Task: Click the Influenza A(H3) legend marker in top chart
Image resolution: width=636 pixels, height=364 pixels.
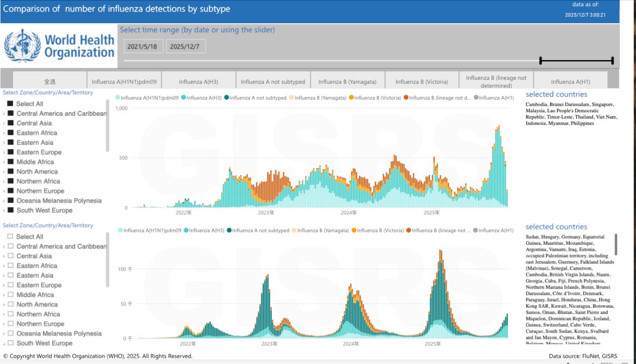Action: [184, 98]
